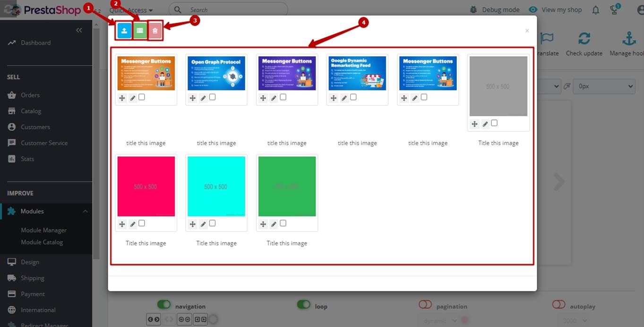The image size is (644, 327).
Task: Open Customers in the sidebar
Action: pos(35,127)
